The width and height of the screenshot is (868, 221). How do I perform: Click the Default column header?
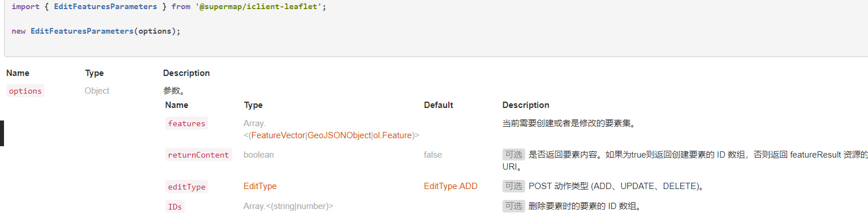(439, 105)
